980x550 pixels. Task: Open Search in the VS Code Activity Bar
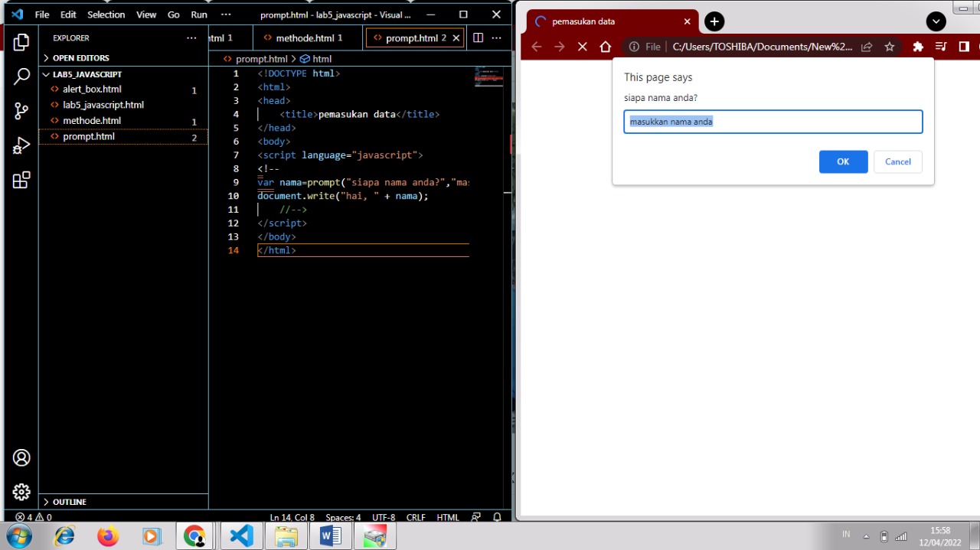pyautogui.click(x=21, y=76)
